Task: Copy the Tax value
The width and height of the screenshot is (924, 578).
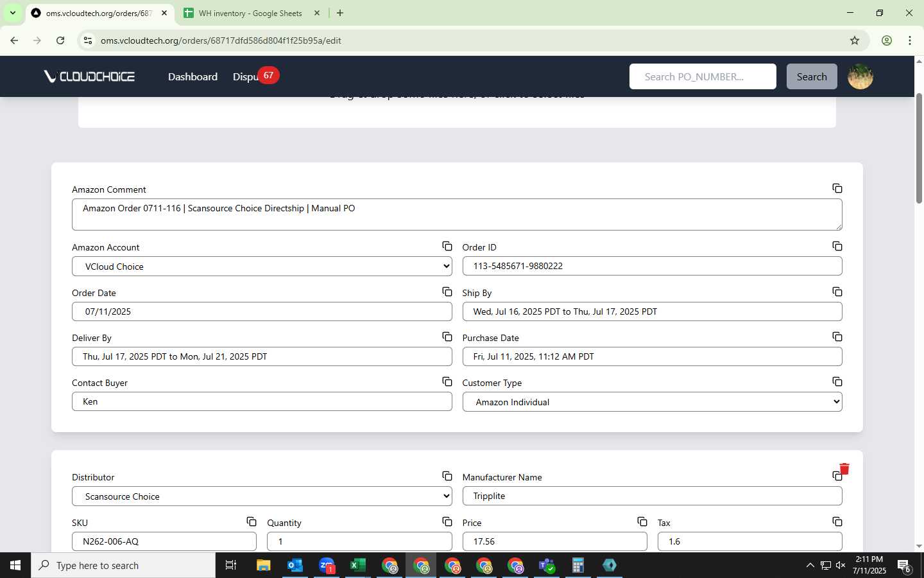Action: 837,521
